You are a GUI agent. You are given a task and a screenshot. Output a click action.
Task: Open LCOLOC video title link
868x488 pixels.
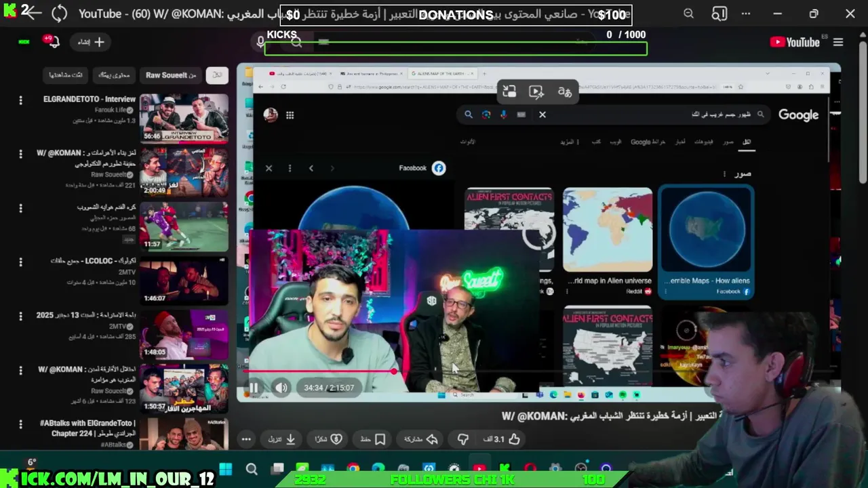(93, 261)
